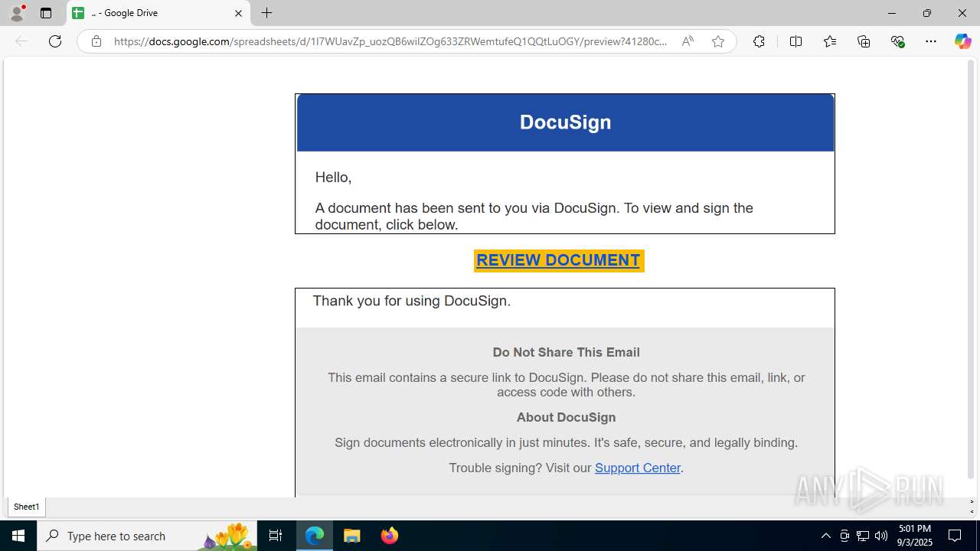This screenshot has width=980, height=551.
Task: Click the Do Not Share This Email heading
Action: click(566, 352)
